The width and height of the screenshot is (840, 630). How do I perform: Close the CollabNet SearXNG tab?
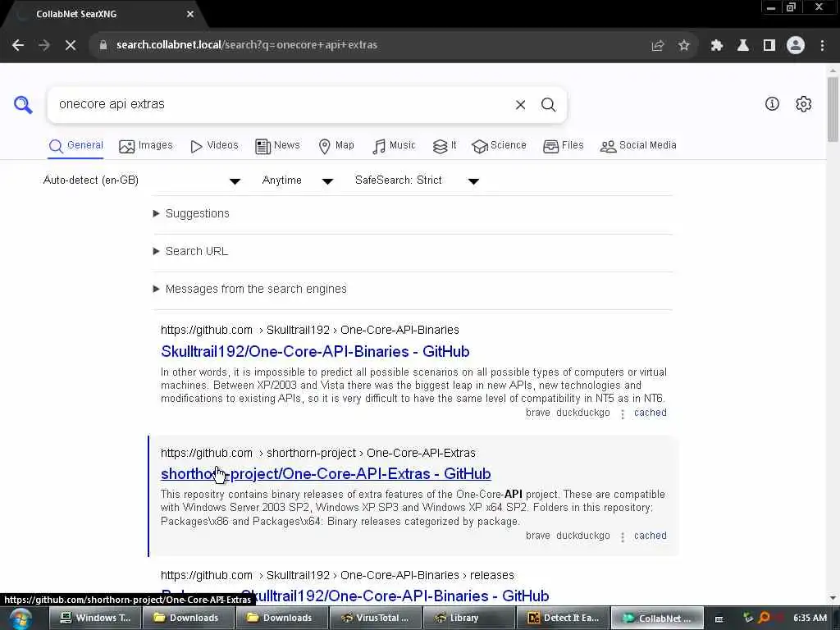pos(190,14)
